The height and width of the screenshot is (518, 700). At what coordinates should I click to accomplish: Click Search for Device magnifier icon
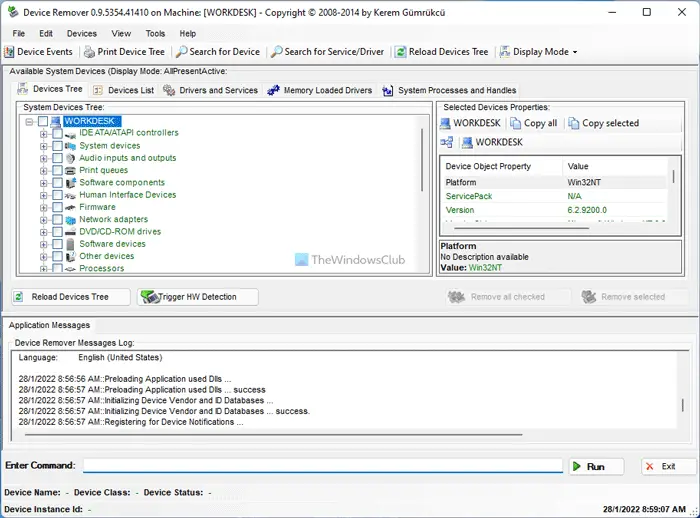click(x=181, y=52)
